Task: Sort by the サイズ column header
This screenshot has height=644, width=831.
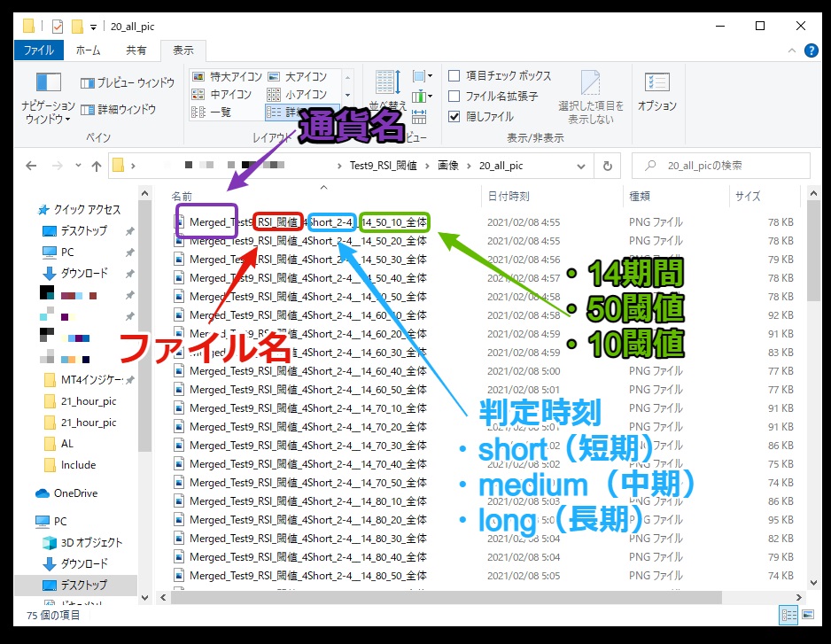Action: (x=748, y=197)
